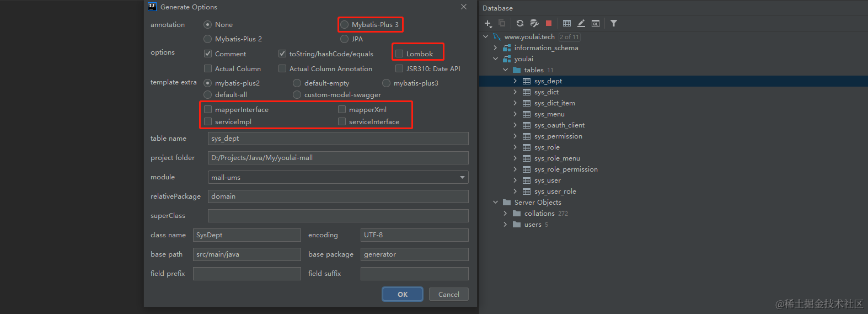Click the users folder icon
868x314 pixels.
pyautogui.click(x=517, y=225)
